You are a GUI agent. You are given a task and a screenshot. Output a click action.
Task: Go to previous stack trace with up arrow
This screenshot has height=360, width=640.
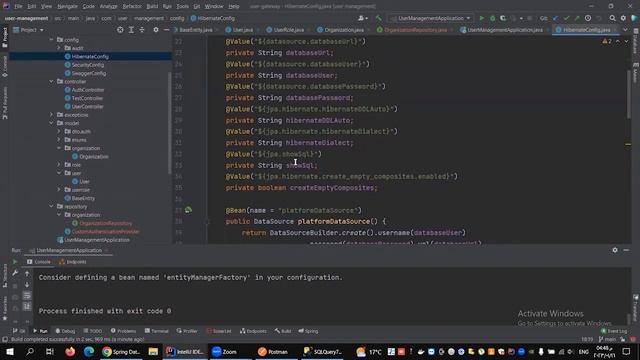pyautogui.click(x=27, y=273)
